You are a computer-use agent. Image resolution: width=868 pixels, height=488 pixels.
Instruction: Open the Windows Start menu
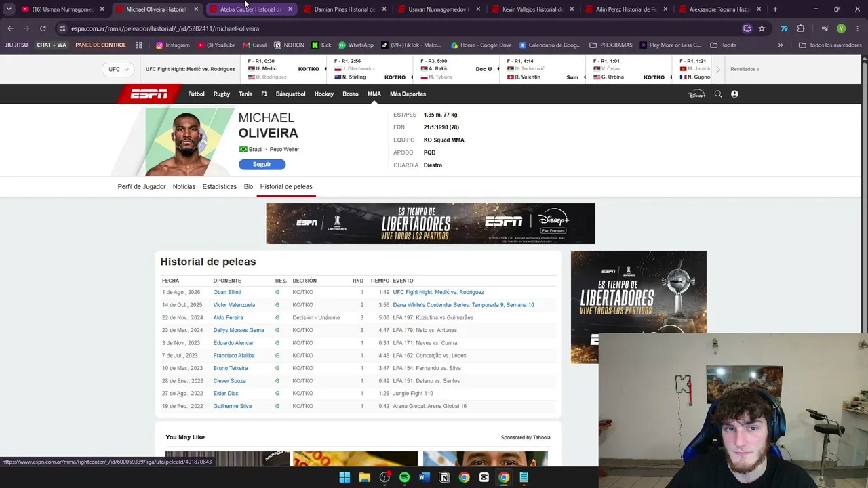[x=344, y=477]
